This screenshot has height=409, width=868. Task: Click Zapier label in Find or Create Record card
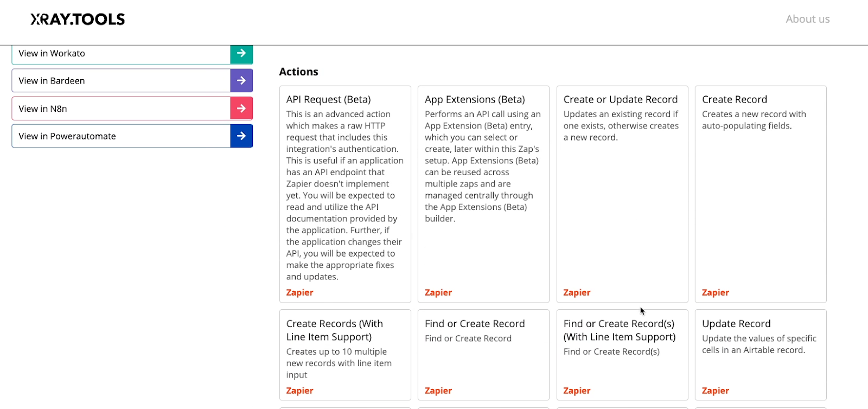pyautogui.click(x=438, y=391)
